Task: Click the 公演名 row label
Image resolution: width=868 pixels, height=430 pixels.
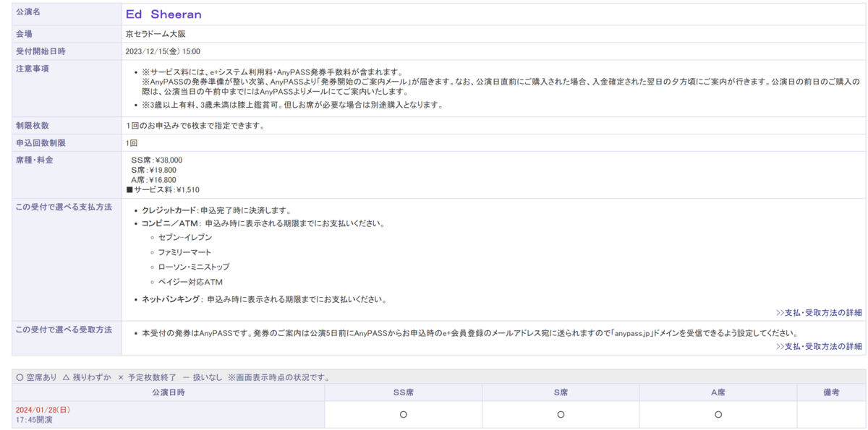Action: 28,12
